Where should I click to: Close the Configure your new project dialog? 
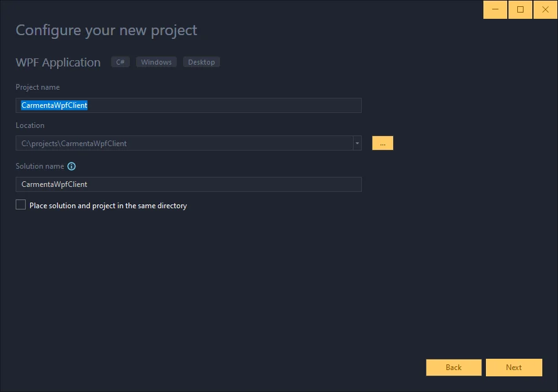point(544,10)
